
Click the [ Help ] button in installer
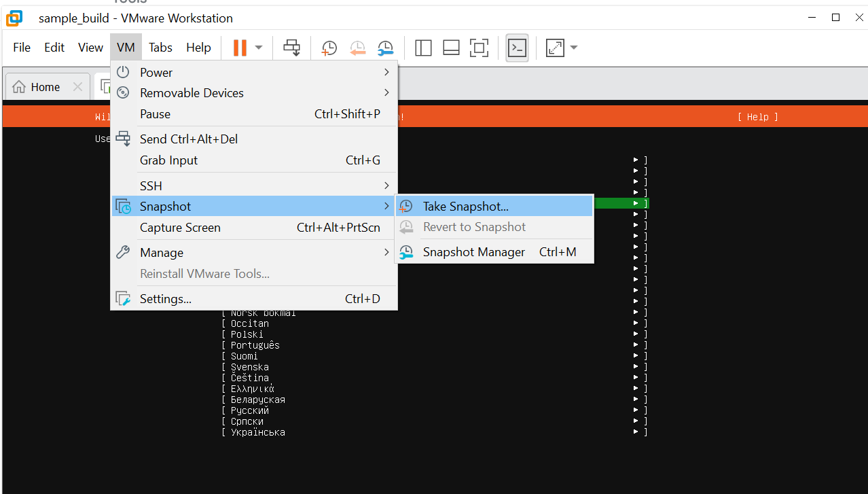click(x=757, y=117)
